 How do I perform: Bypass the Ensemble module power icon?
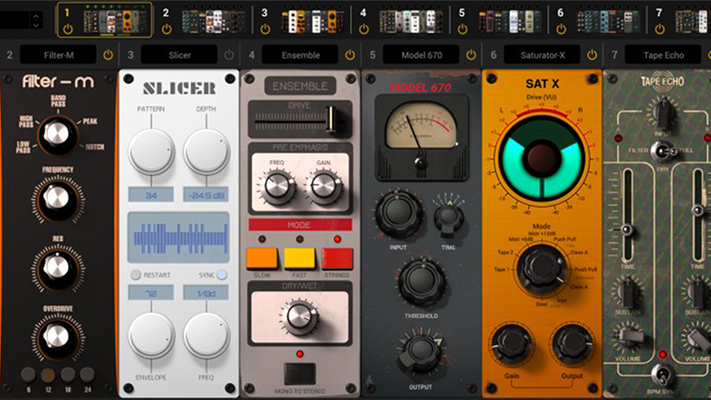click(350, 55)
